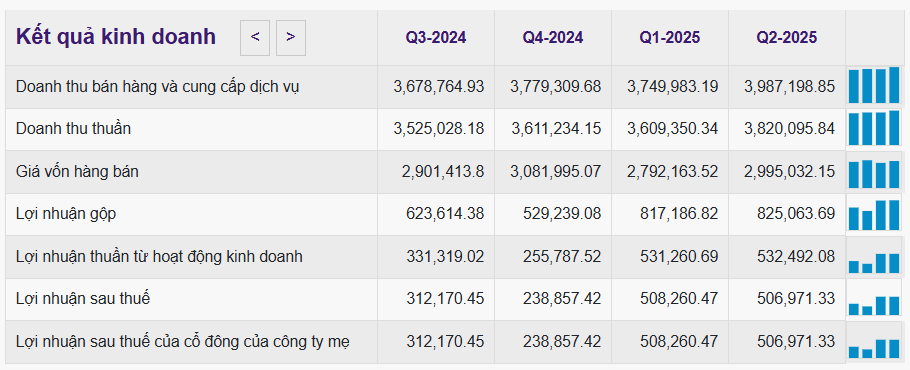
Task: Select the Q3-2024 column header
Action: [x=436, y=38]
